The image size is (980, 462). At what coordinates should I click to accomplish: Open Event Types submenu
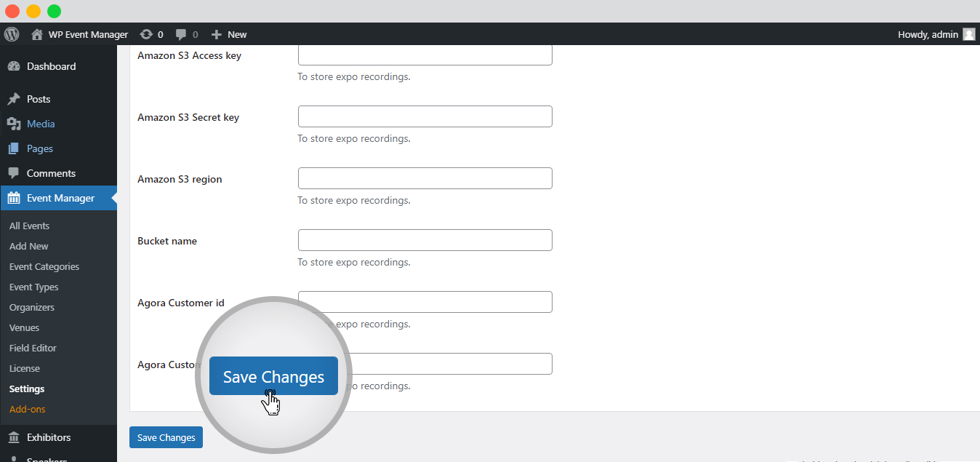[34, 287]
